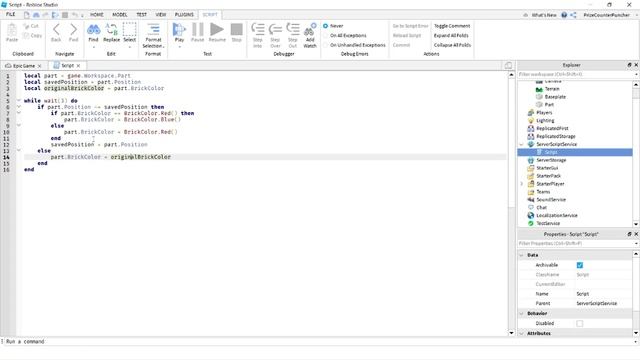Click the Back navigation arrow
The image size is (640, 360).
tap(56, 29)
